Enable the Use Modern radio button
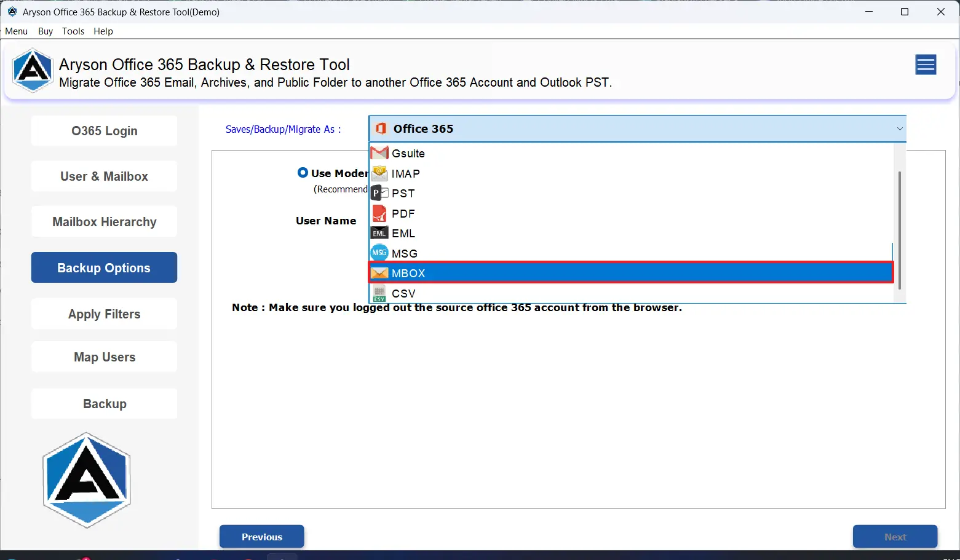 pyautogui.click(x=303, y=173)
